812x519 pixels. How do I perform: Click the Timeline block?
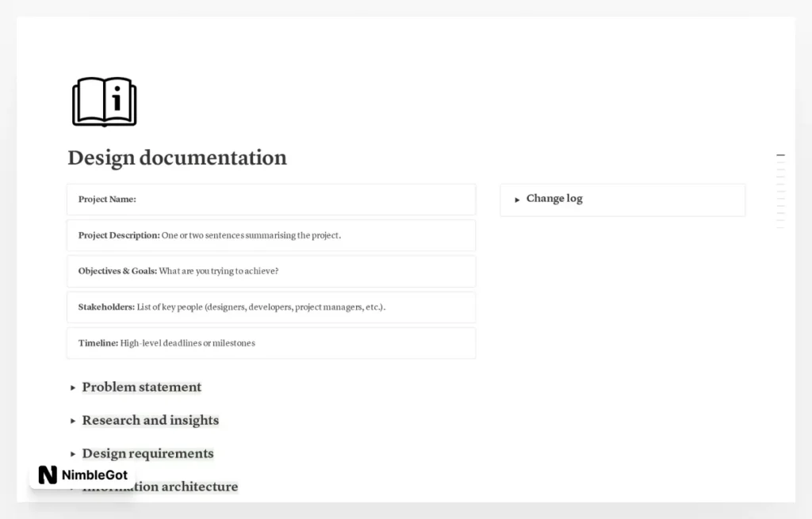click(x=270, y=343)
